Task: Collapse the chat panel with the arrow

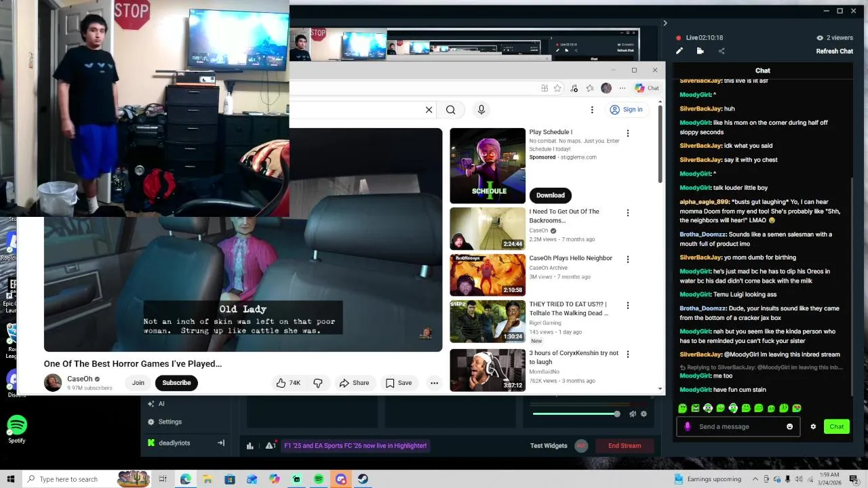Action: [665, 23]
